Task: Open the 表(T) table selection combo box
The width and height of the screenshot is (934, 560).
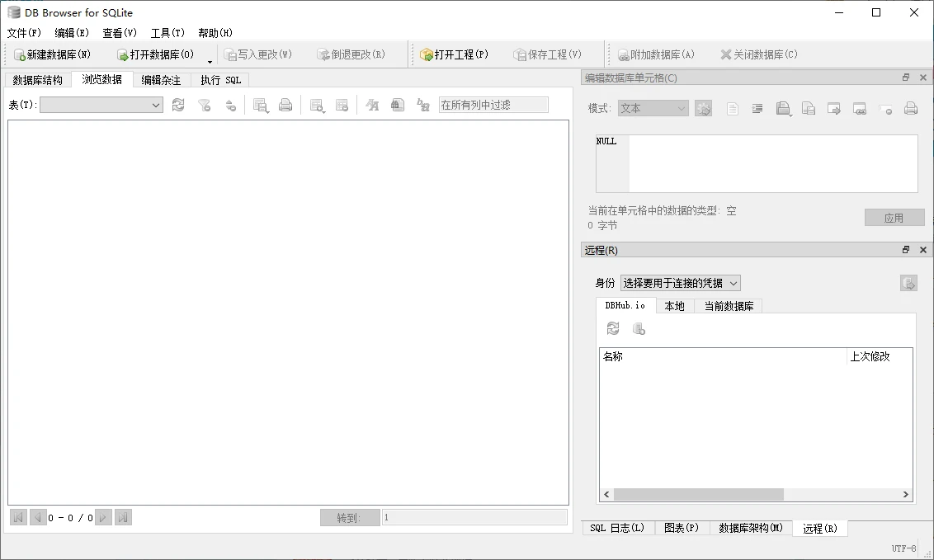Action: click(101, 106)
